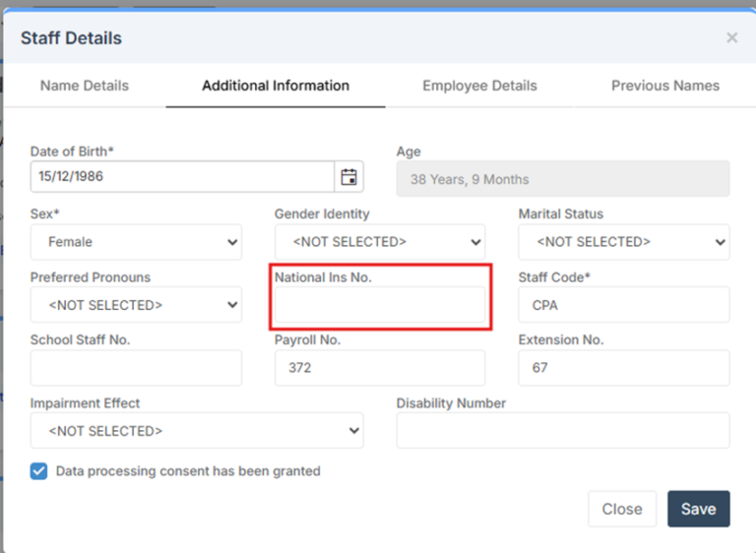
Task: Open the Previous Names tab
Action: (664, 86)
